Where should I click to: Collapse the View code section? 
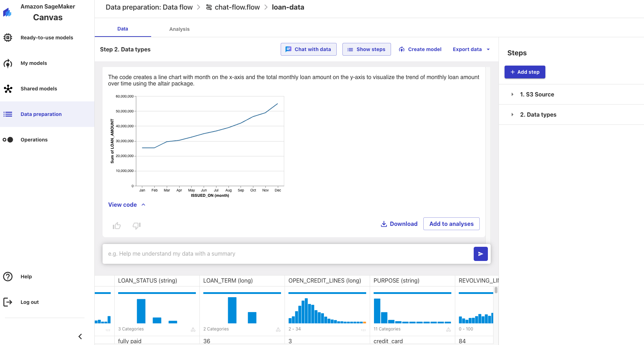coord(127,205)
